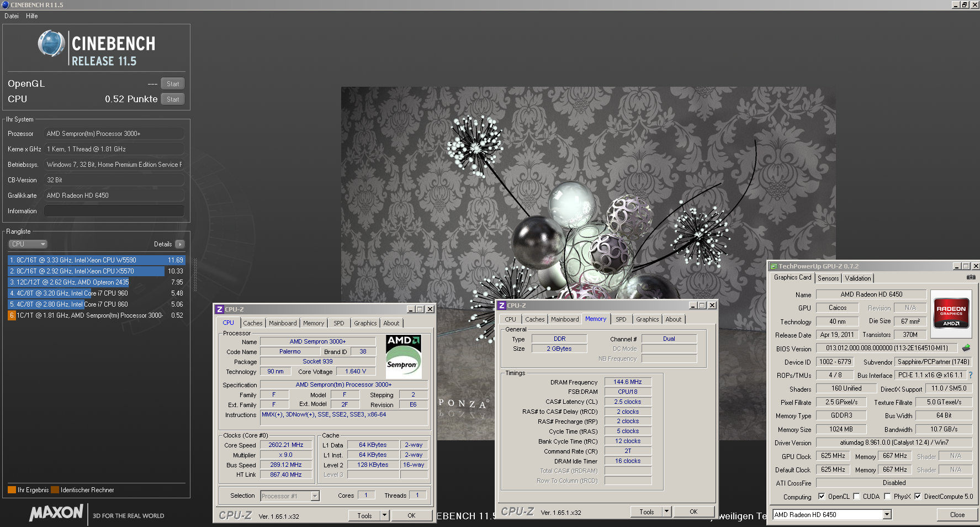The width and height of the screenshot is (980, 527).
Task: Open the Datei menu
Action: [x=12, y=16]
